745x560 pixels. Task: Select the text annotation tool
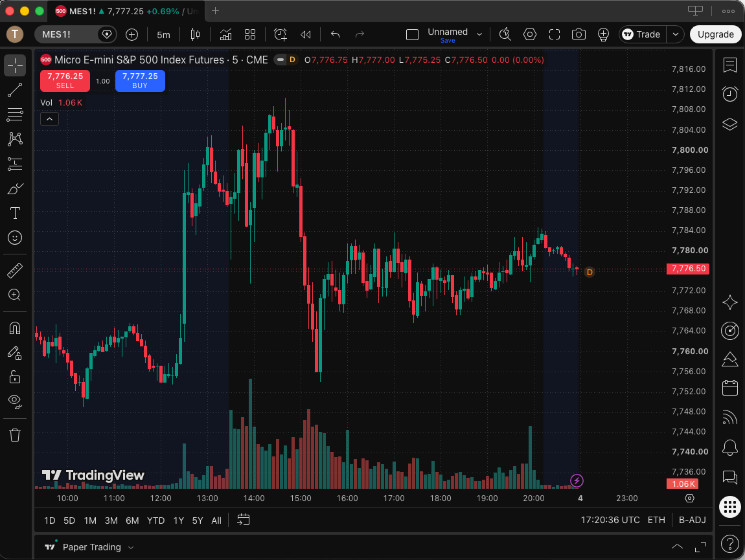15,213
